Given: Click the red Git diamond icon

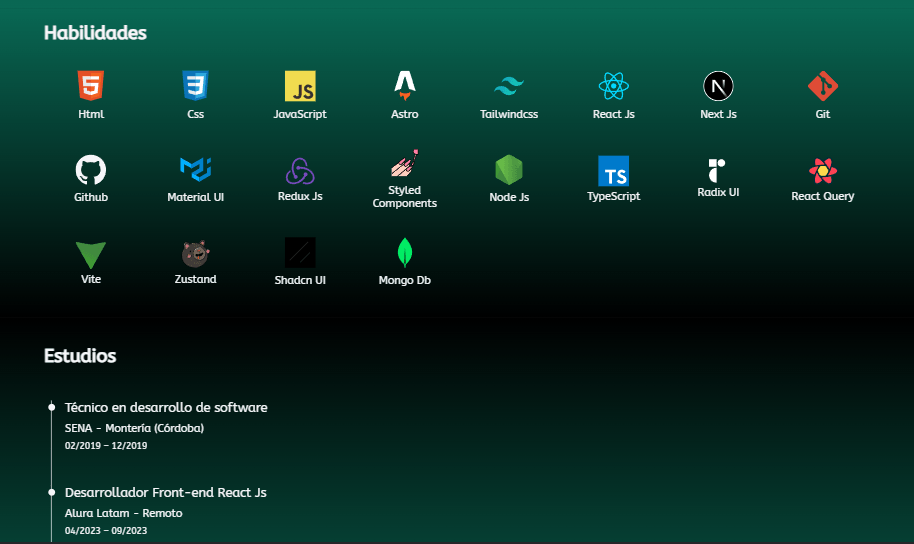Looking at the screenshot, I should [823, 86].
